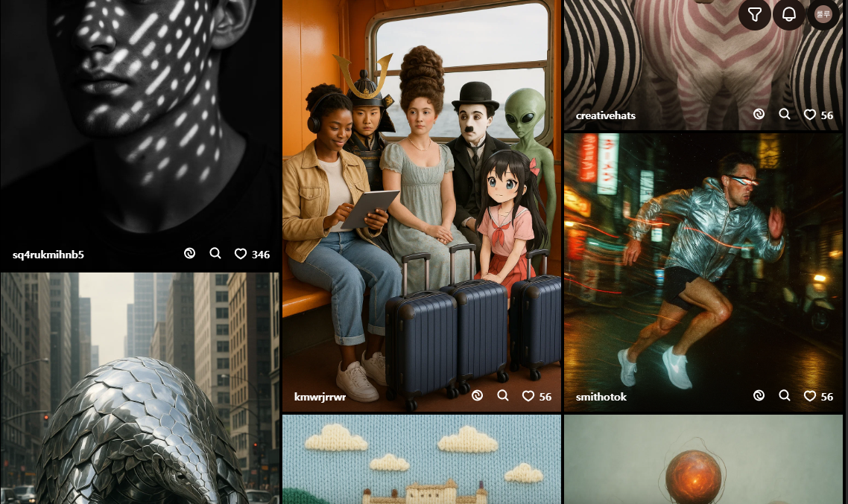Click the 346 like count
The width and height of the screenshot is (848, 504).
tap(261, 255)
